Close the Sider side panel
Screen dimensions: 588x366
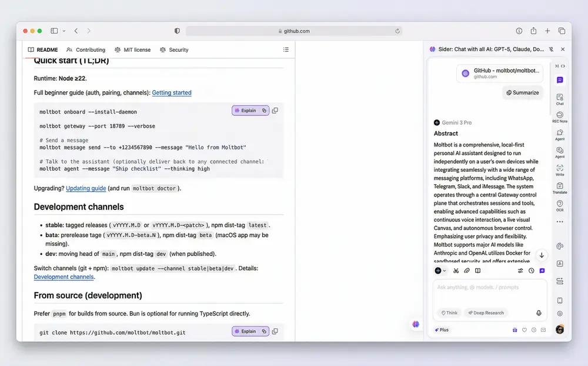[563, 49]
